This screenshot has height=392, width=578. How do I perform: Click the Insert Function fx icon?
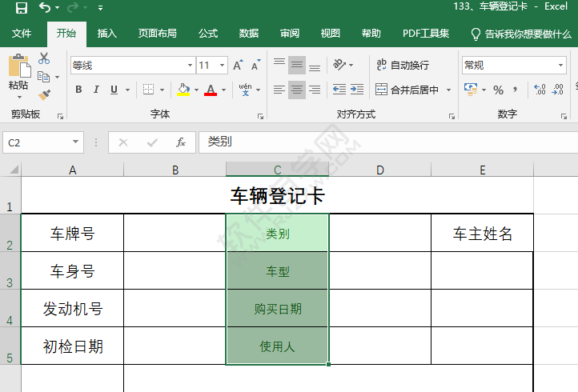[x=181, y=142]
